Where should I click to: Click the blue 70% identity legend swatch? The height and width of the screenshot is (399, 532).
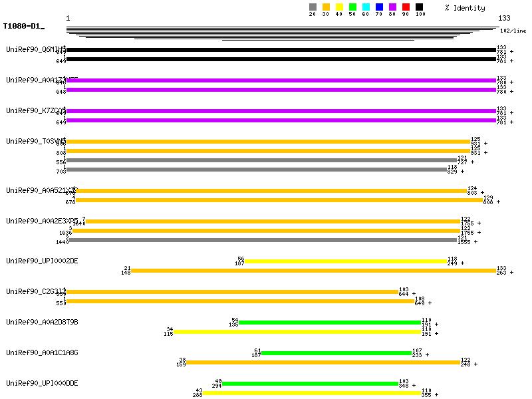click(x=379, y=7)
